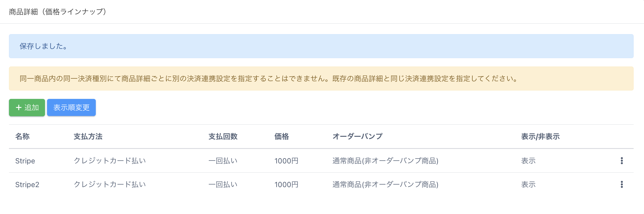Select the Stripe product name cell
The image size is (644, 214).
click(25, 161)
